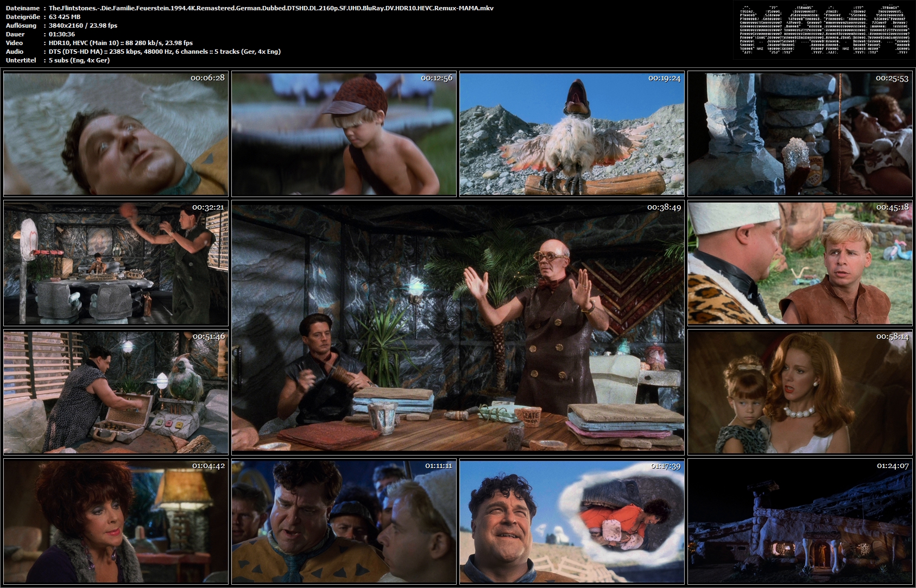Select the 00:51:46 treasure chest thumbnail
The image size is (916, 588).
point(116,393)
